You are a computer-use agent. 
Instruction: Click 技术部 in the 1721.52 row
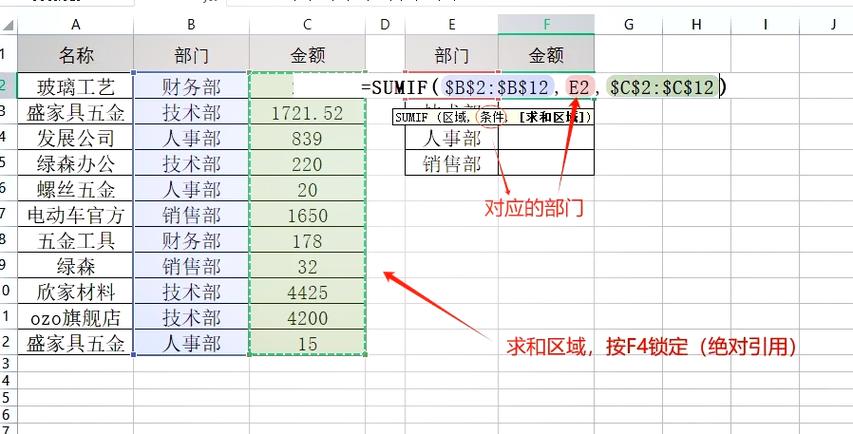coord(191,112)
